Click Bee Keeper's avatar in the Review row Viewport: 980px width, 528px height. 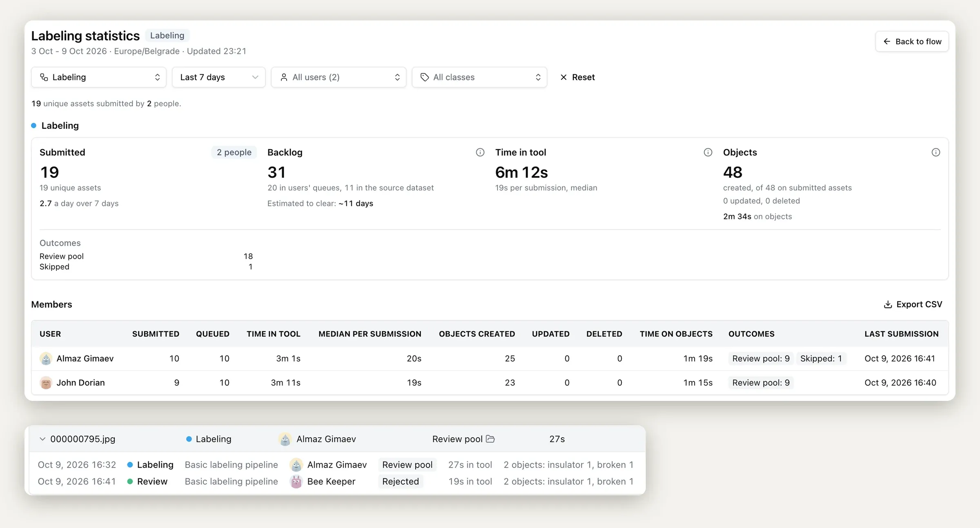click(x=296, y=482)
